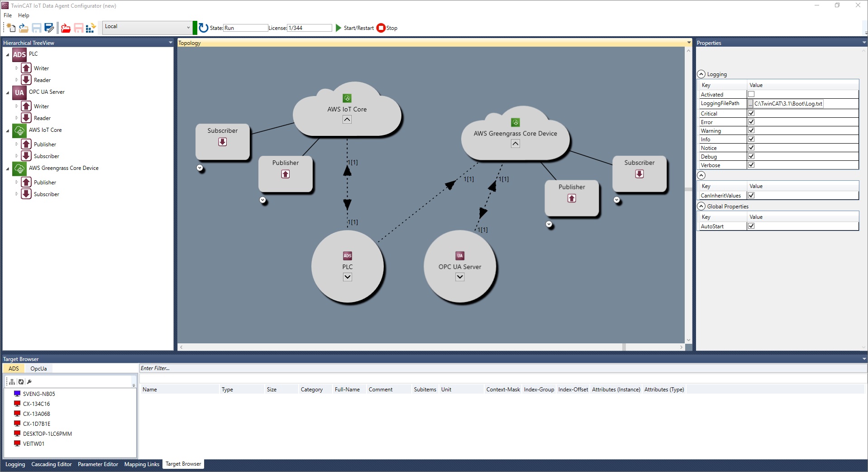The height and width of the screenshot is (472, 868).
Task: Collapse the PLC tree node
Action: tap(8, 55)
